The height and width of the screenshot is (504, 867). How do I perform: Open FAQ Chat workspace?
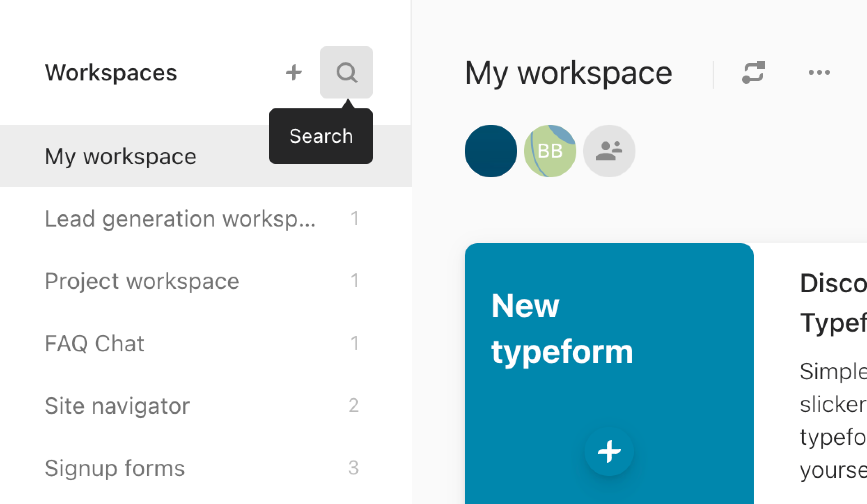(206, 343)
